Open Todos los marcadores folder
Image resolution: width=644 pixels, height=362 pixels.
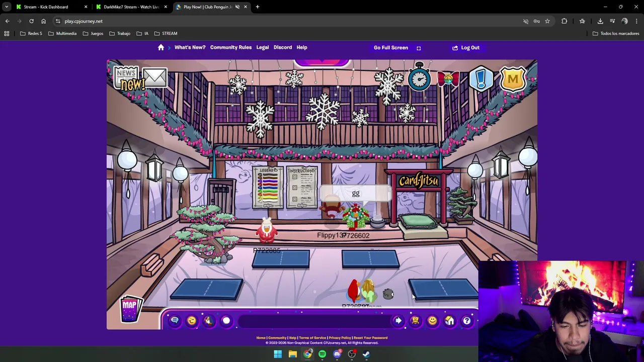tap(616, 34)
